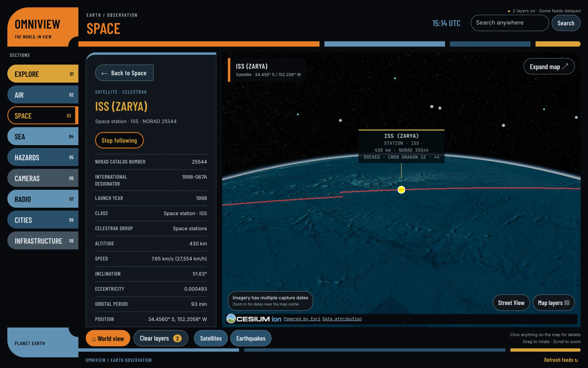Refresh the data feeds
Screen dimensions: 588x368
561,360
